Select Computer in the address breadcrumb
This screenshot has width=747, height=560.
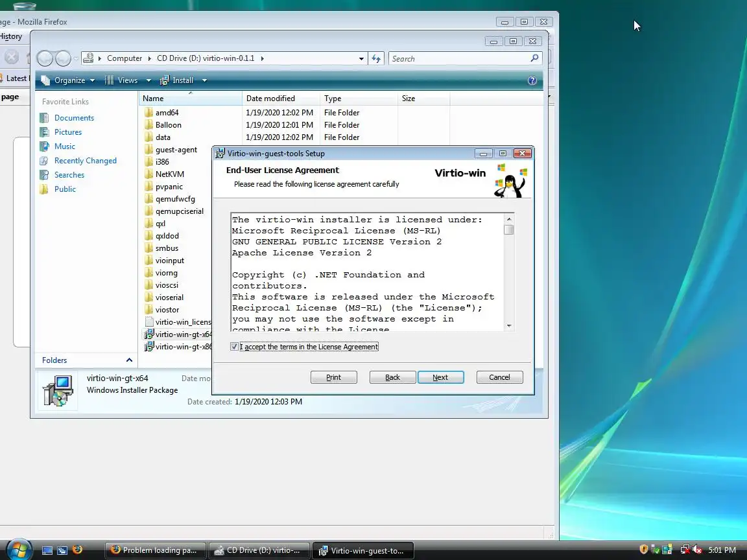124,58
